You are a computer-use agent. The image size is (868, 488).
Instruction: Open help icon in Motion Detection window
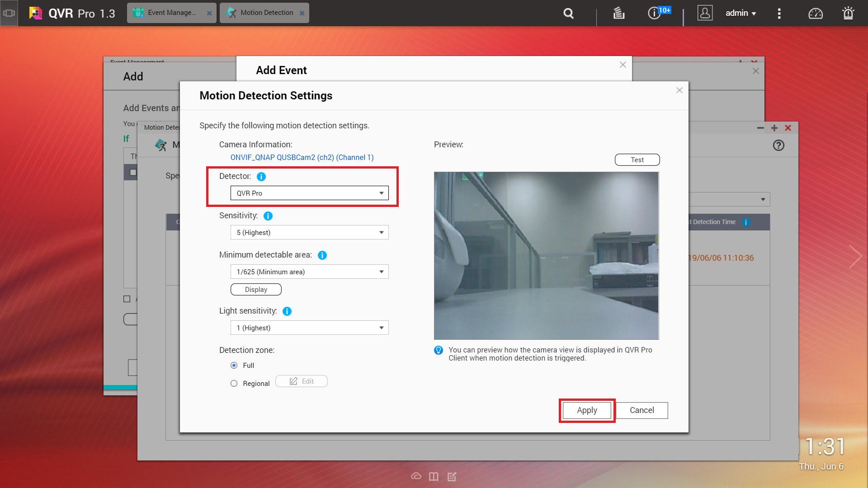pyautogui.click(x=778, y=145)
